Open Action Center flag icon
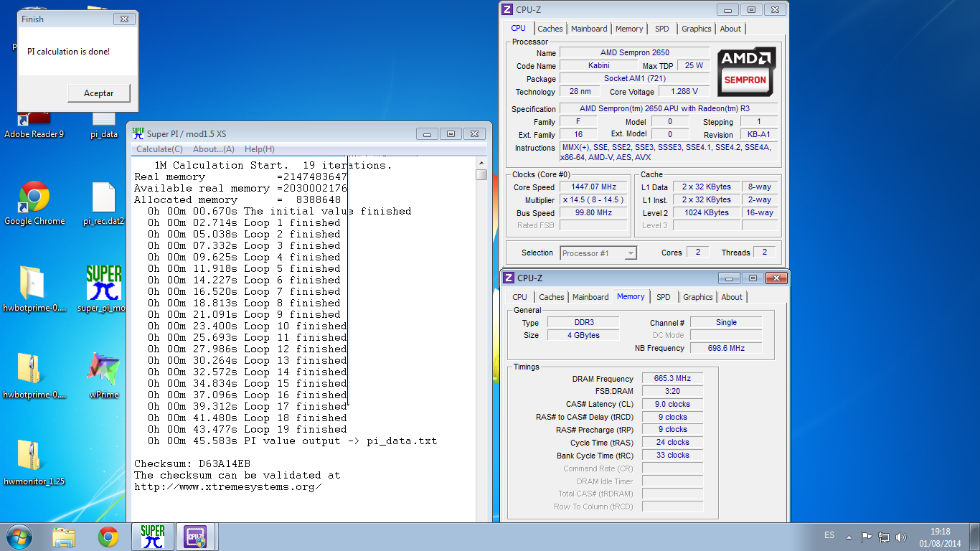Screen dimensions: 980x551 coord(866,537)
